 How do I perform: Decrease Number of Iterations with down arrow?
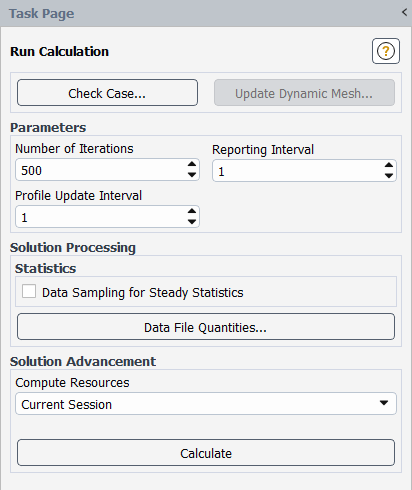[192, 175]
